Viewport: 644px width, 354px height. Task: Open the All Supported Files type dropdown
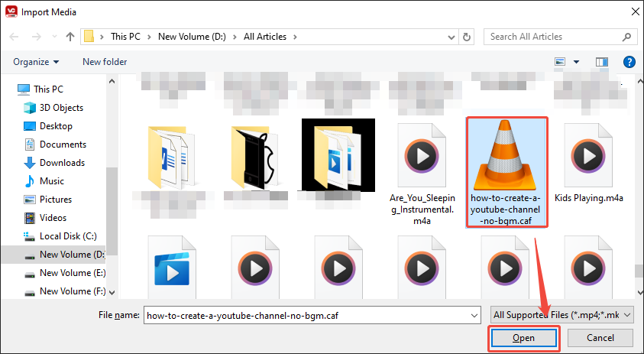pos(561,315)
